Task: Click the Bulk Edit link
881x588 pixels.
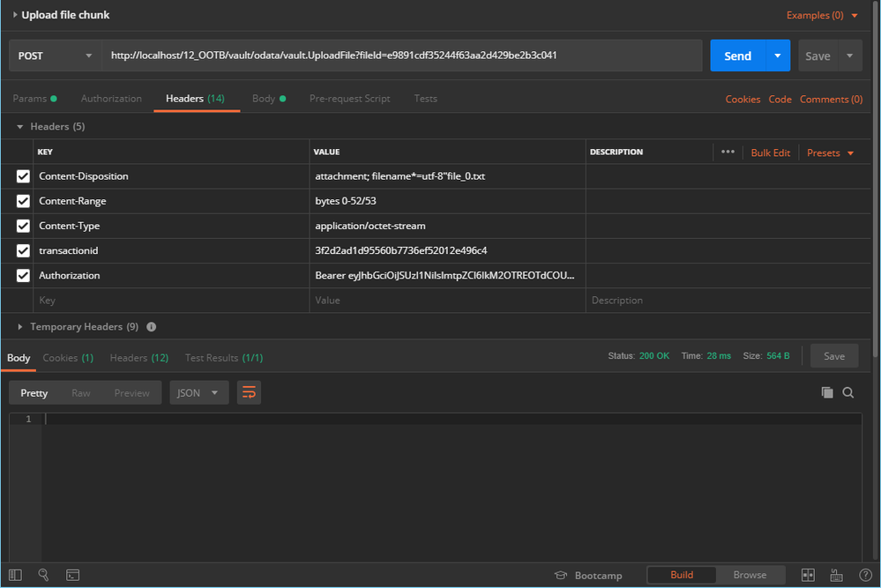Action: pos(770,153)
